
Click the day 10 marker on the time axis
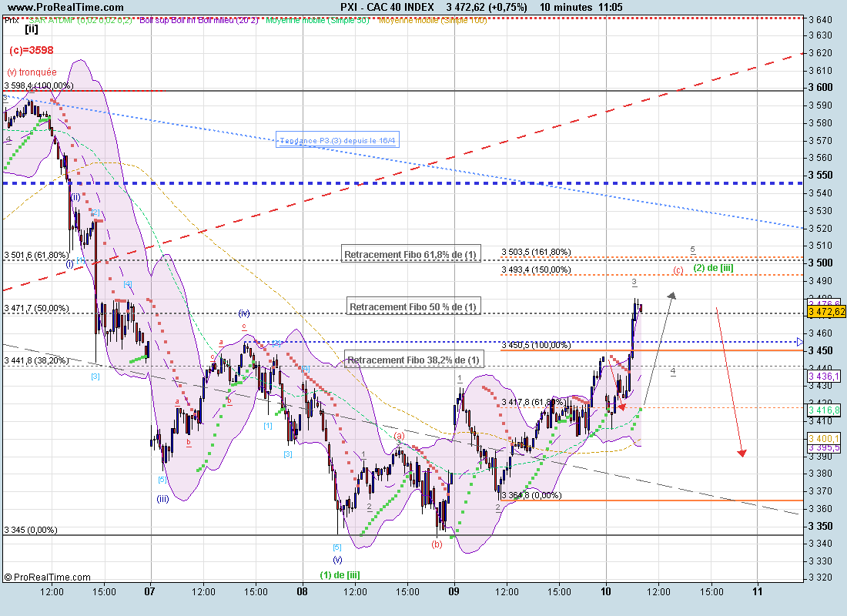pyautogui.click(x=606, y=591)
